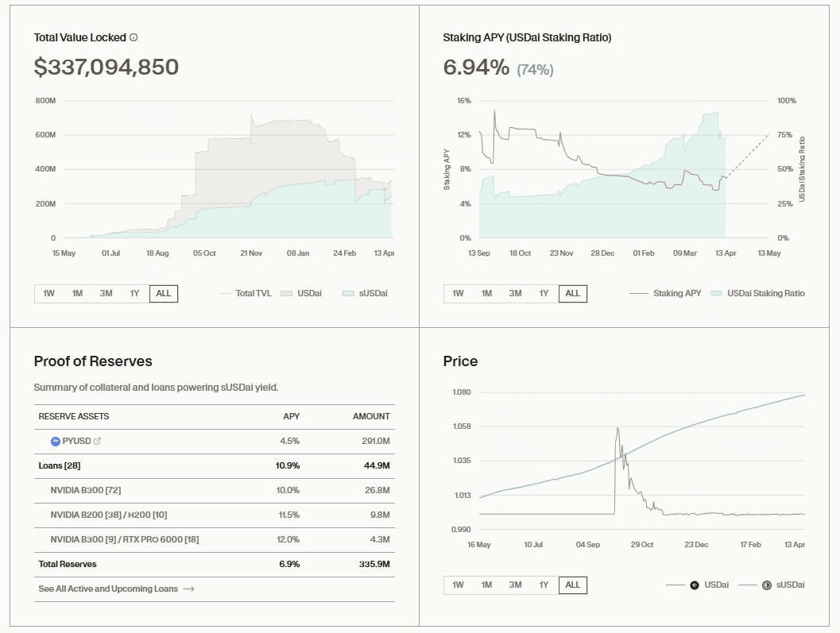Screen dimensions: 840x633
Task: Click the PYUSD coin icon
Action: [x=56, y=441]
